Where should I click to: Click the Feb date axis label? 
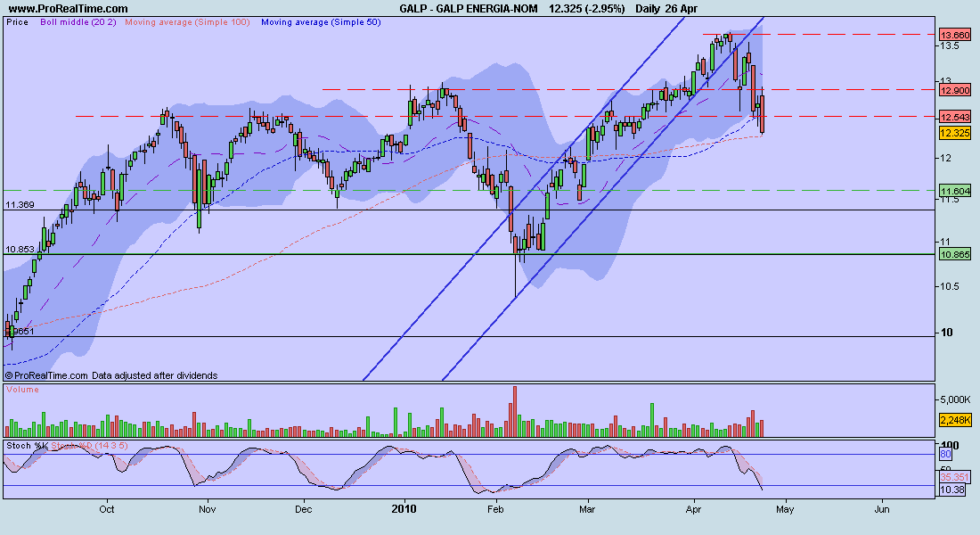pos(495,509)
